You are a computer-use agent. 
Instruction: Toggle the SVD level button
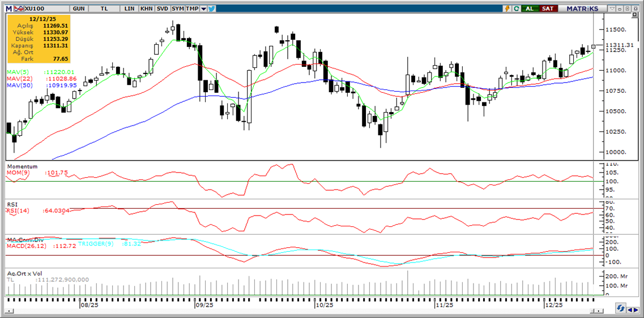click(x=162, y=8)
